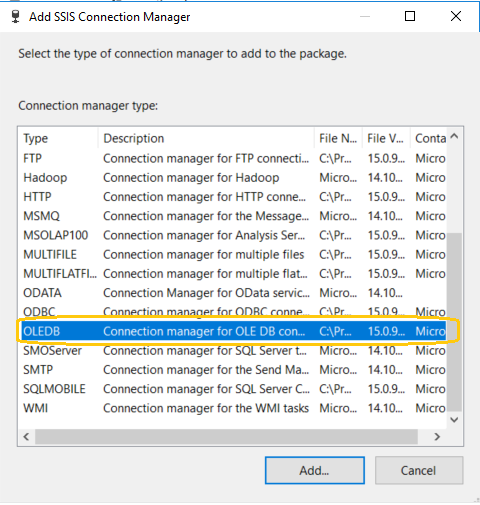Choose MSOLAP100 Analysis Services connection
Screen dimensions: 480x505
[x=233, y=235]
